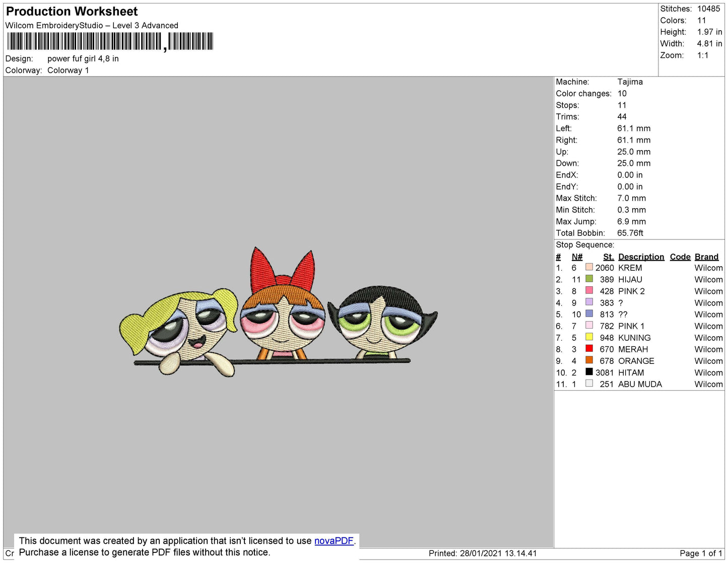Click the EndX value '0.00 in'
The width and height of the screenshot is (728, 563).
click(x=630, y=175)
